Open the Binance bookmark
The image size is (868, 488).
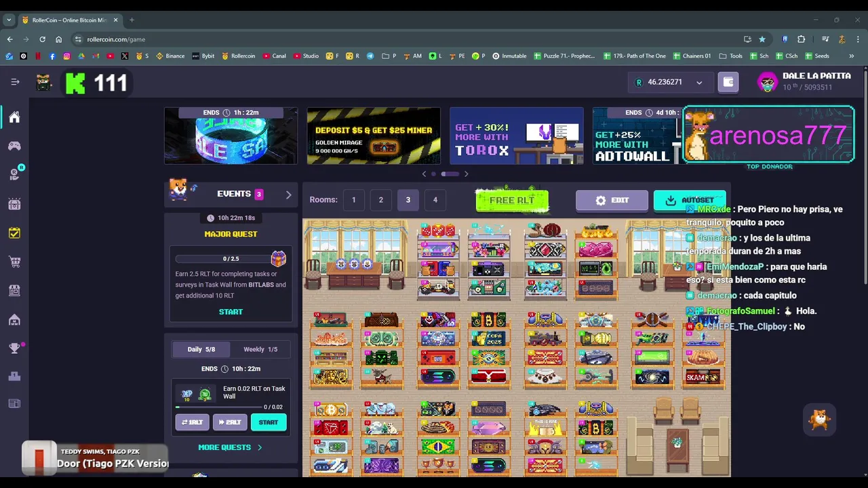(170, 56)
